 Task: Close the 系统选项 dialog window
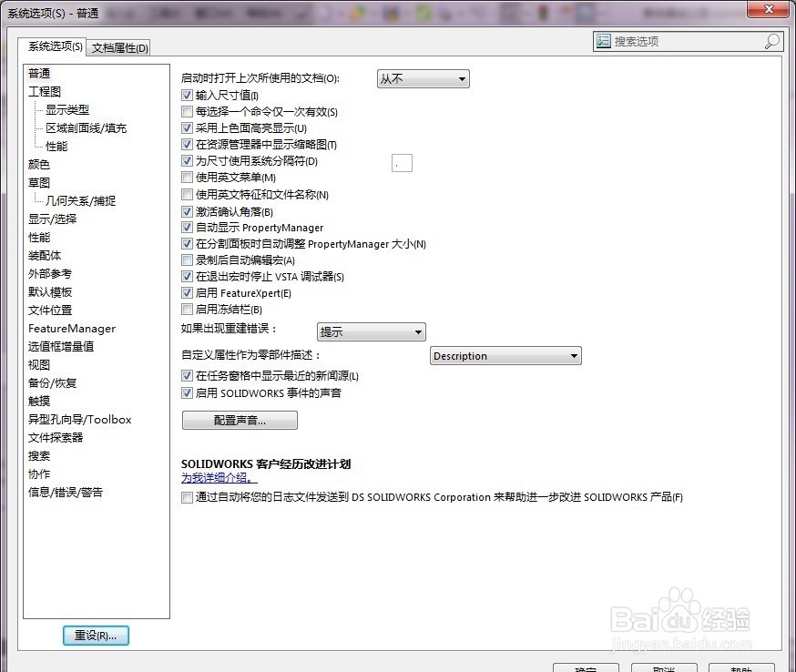[768, 9]
